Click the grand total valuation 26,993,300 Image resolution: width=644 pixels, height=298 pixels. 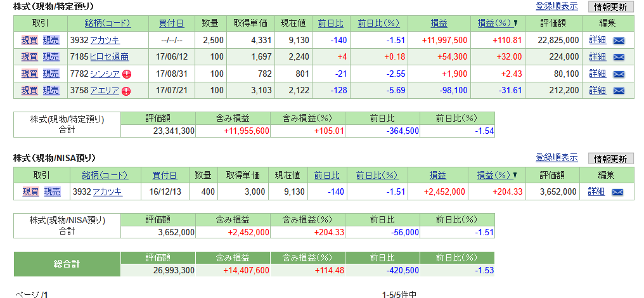click(x=174, y=271)
